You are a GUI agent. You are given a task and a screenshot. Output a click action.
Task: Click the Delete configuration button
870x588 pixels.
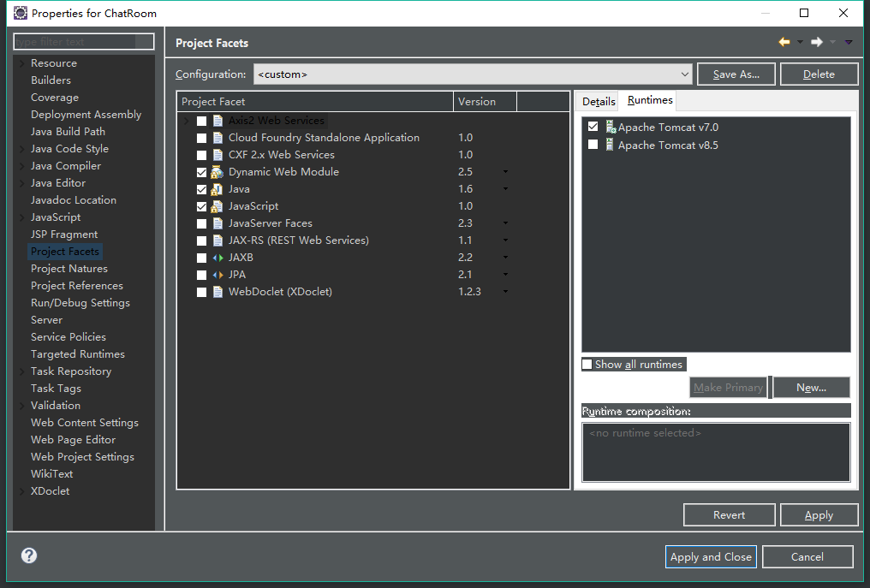click(819, 74)
